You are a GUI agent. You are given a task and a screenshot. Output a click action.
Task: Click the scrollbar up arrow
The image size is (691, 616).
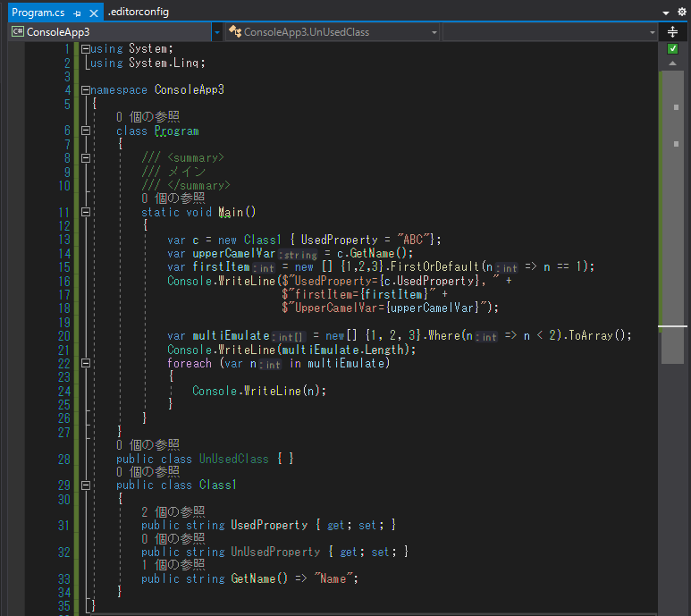point(672,63)
